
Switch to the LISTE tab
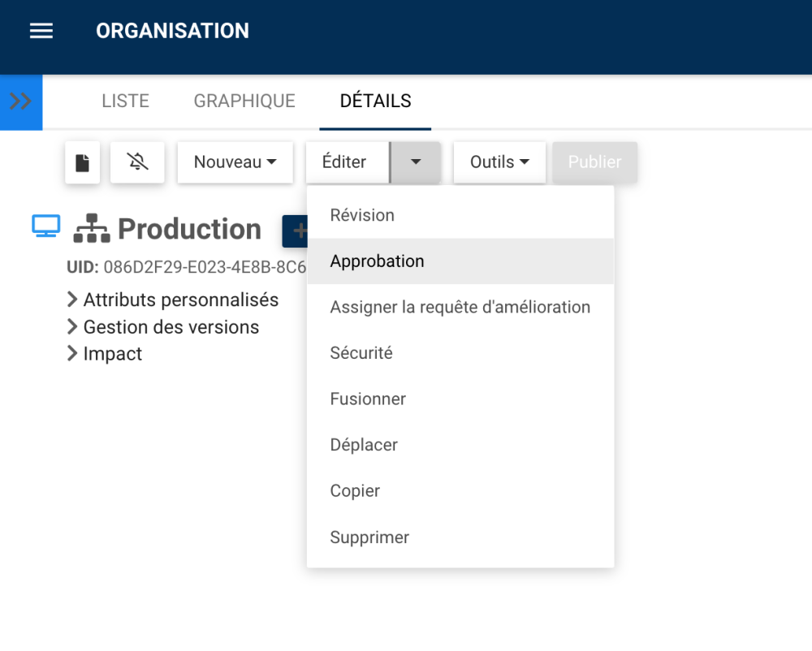point(125,101)
